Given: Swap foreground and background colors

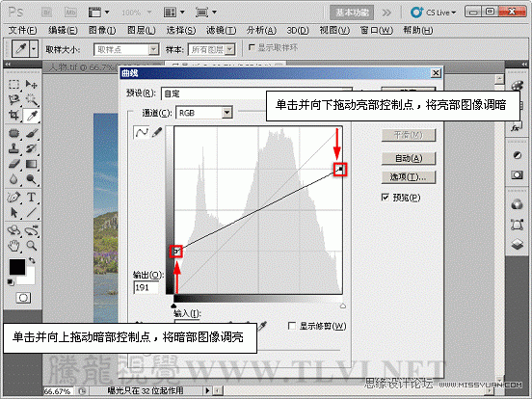Looking at the screenshot, I should (x=32, y=260).
